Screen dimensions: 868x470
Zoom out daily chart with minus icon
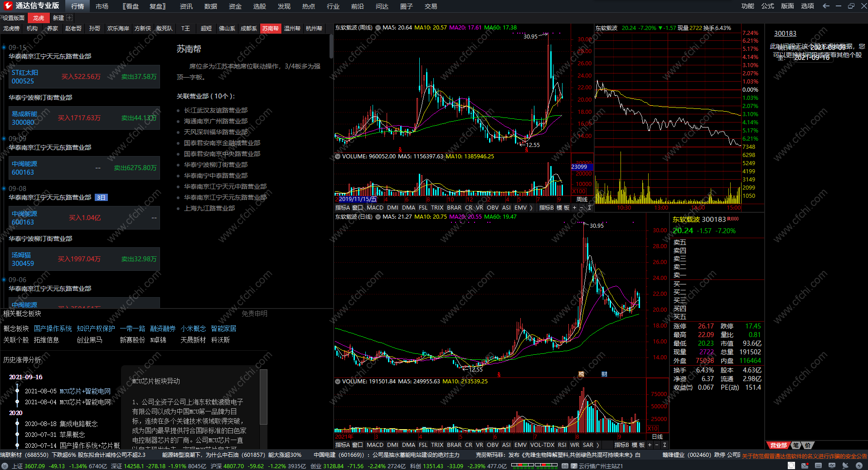[657, 445]
